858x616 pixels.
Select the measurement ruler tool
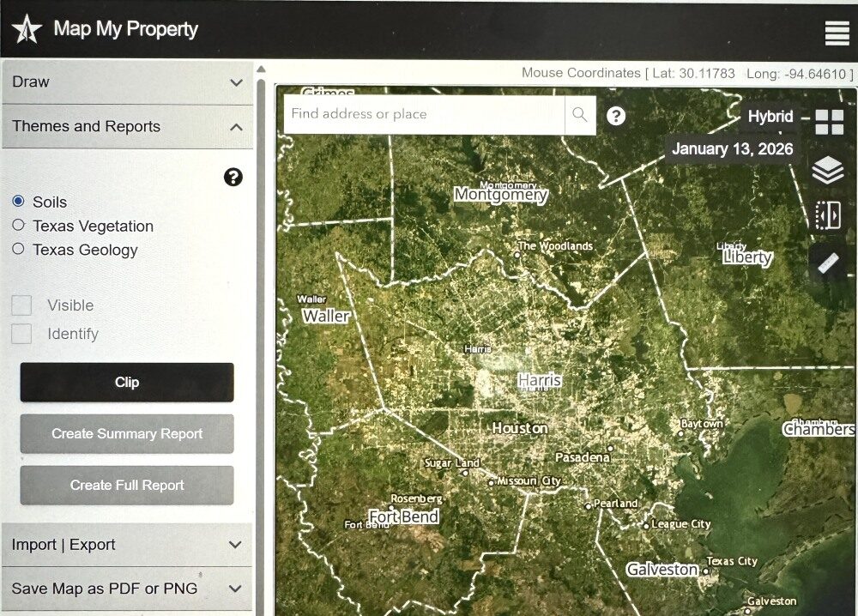click(829, 263)
